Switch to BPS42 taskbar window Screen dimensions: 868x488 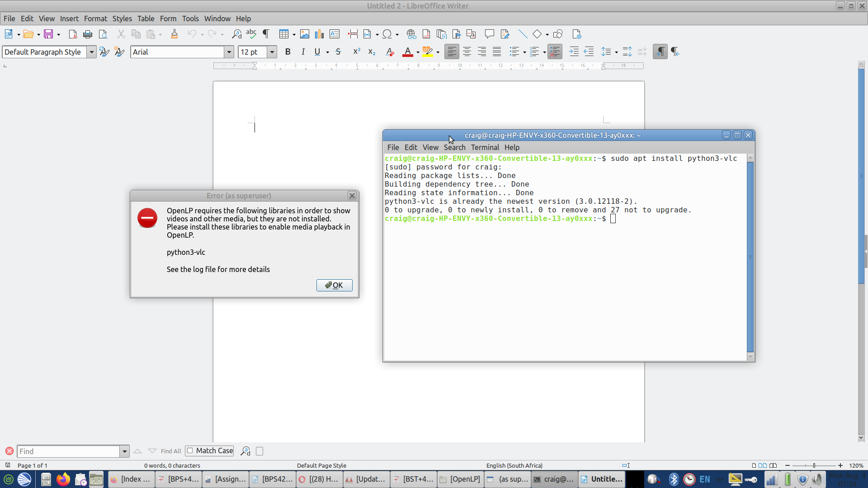coord(273,479)
